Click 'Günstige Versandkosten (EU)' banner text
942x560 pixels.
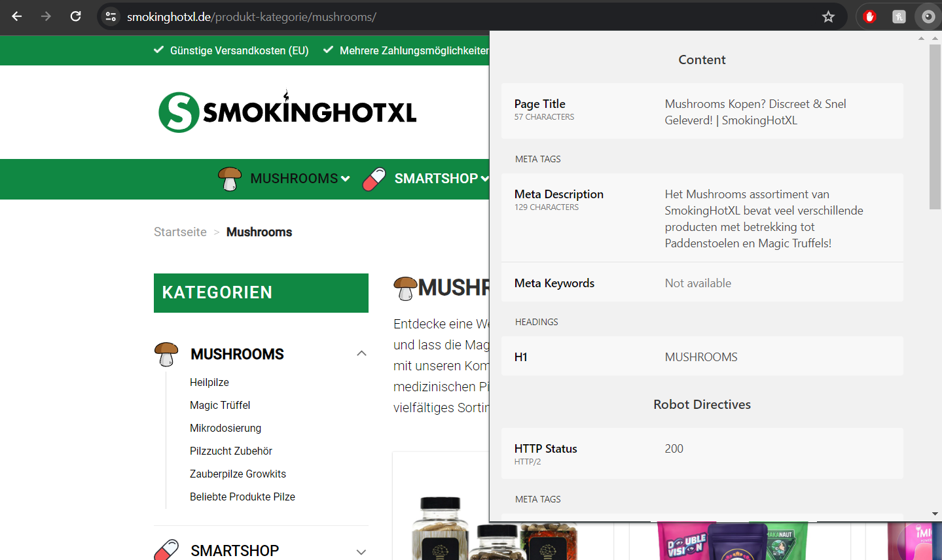(x=239, y=50)
